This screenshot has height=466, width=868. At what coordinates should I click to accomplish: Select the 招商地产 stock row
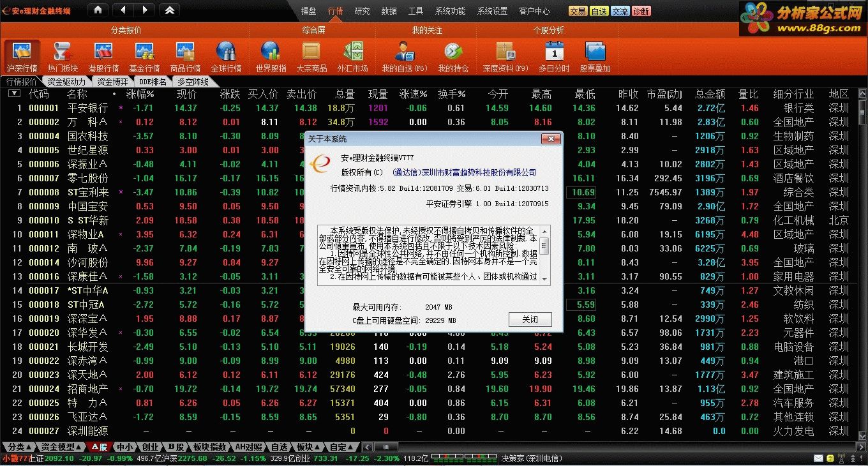[428, 389]
